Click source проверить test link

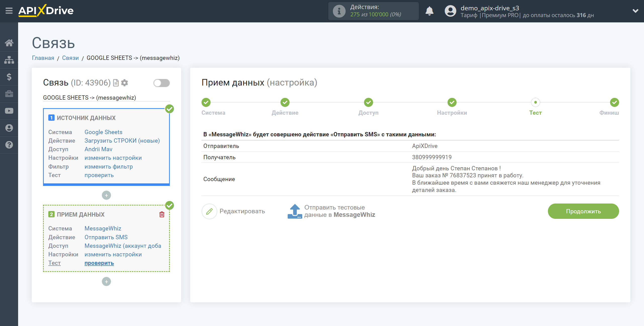[99, 175]
